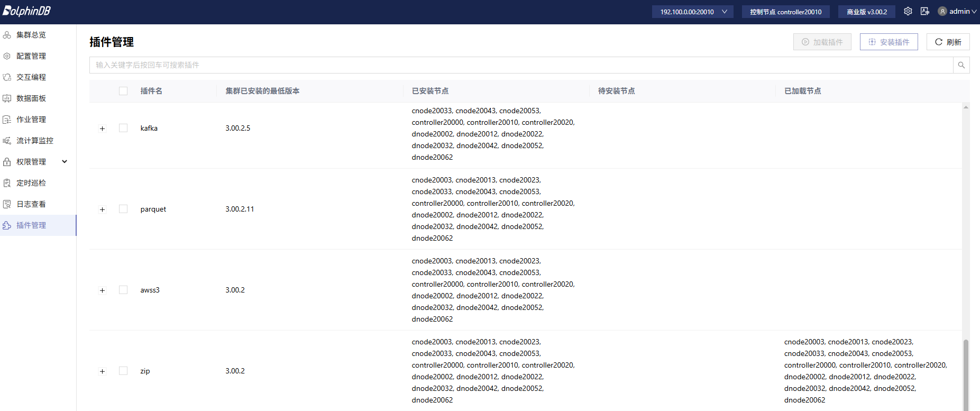The height and width of the screenshot is (411, 980).
Task: Select the parquet plugin checkbox
Action: point(123,209)
